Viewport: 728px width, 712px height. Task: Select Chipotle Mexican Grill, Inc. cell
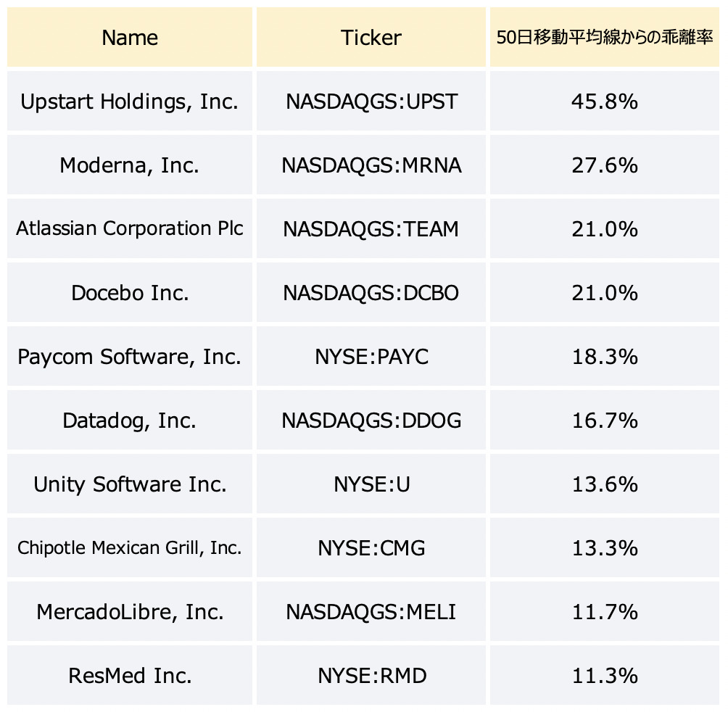tap(130, 547)
